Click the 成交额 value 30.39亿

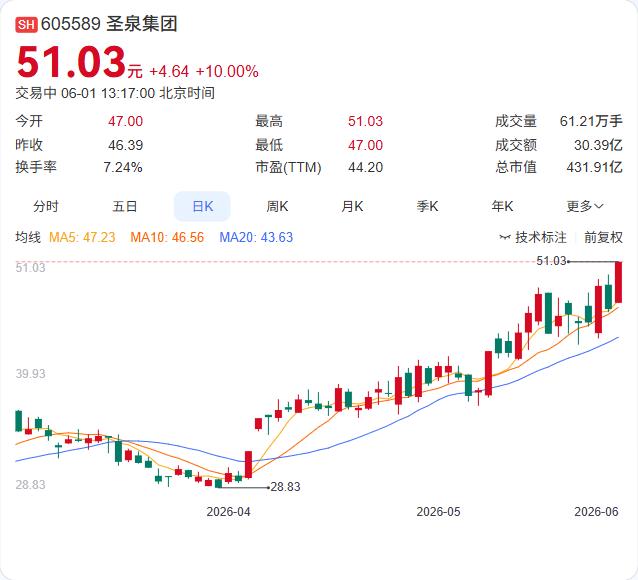click(598, 145)
